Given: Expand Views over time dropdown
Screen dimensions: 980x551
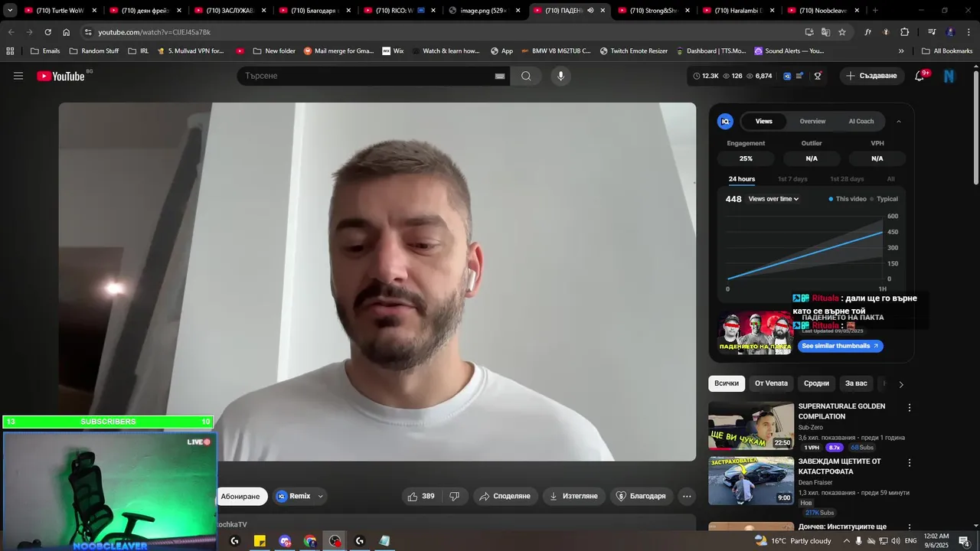Looking at the screenshot, I should coord(773,199).
